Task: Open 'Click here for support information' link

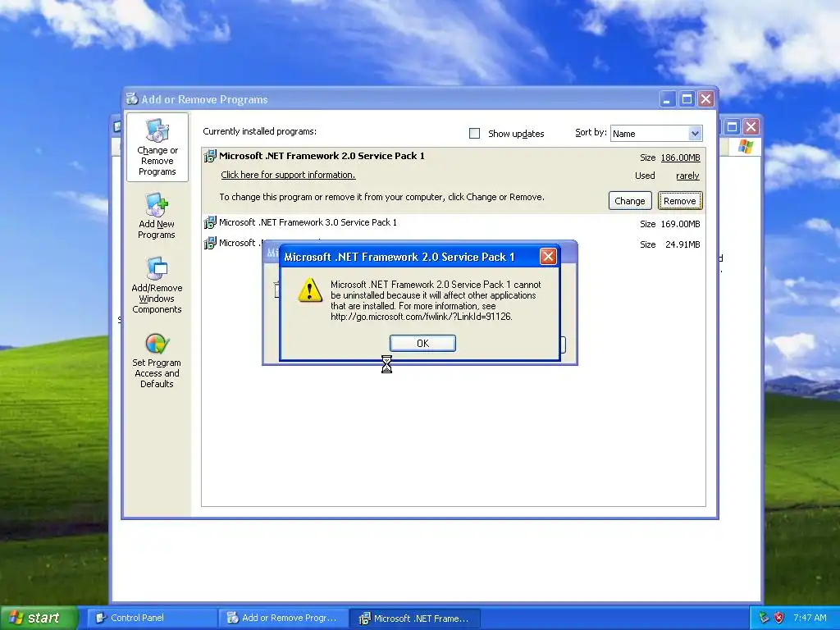Action: [x=288, y=175]
